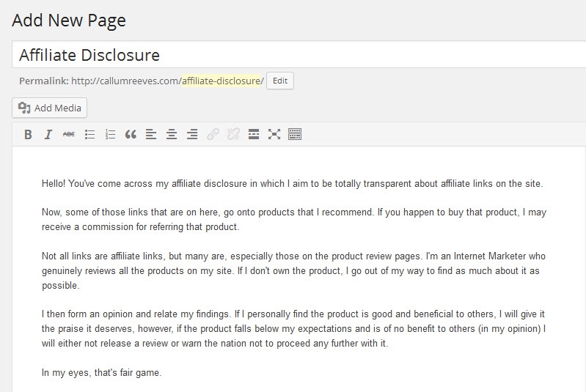Insert the Read More tag
This screenshot has height=392, width=586.
tap(254, 134)
